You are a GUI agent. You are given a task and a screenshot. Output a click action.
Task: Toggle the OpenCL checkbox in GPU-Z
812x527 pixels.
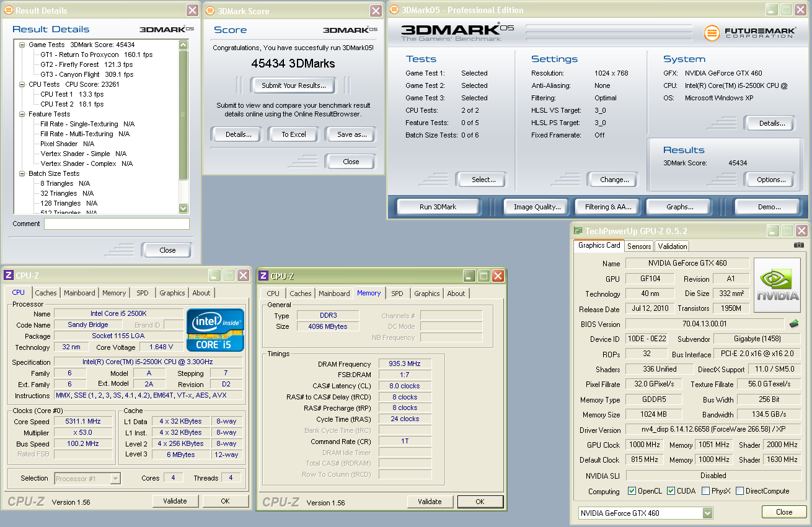point(632,491)
